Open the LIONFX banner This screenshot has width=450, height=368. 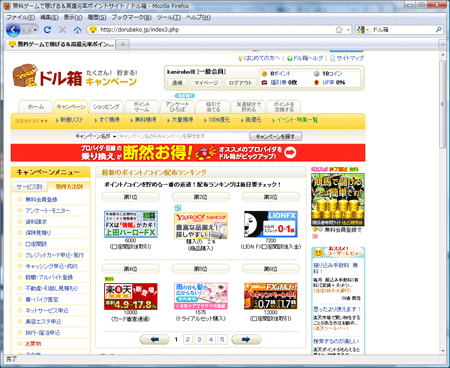pos(271,224)
